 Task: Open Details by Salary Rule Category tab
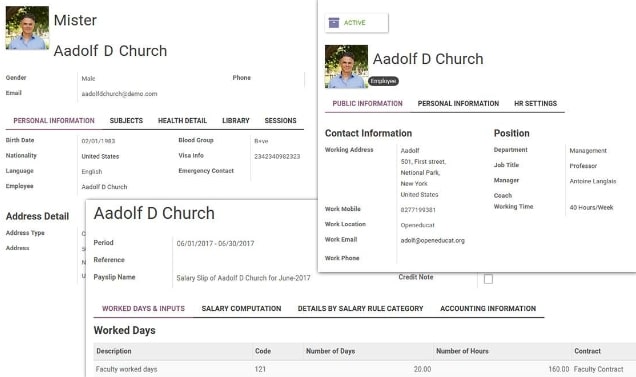pos(361,308)
